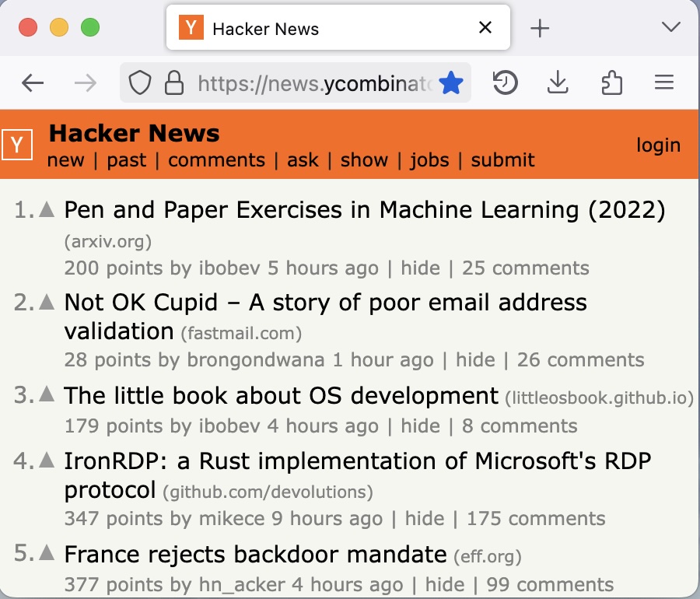This screenshot has width=700, height=599.
Task: Click the back navigation arrow
Action: [x=32, y=82]
